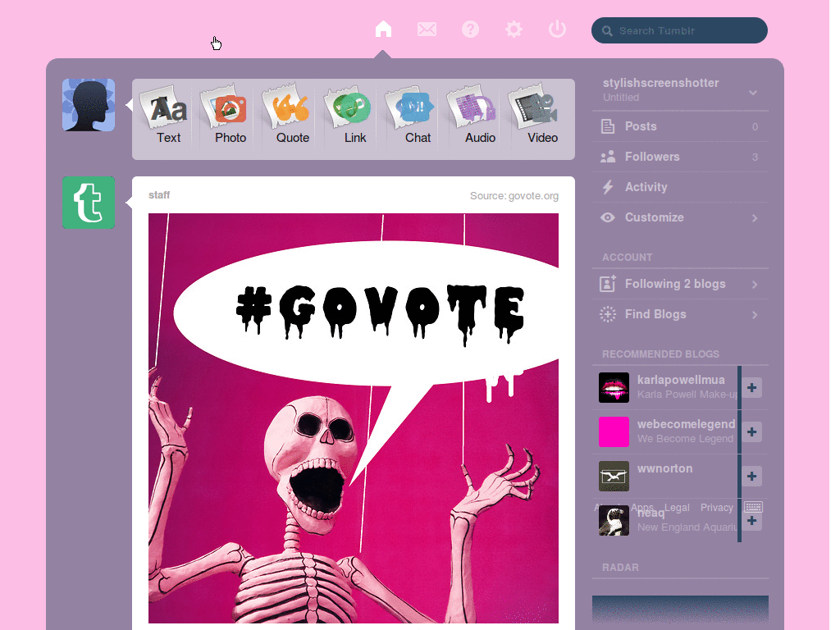The height and width of the screenshot is (630, 840).
Task: Click the Posts count 0
Action: 755,127
